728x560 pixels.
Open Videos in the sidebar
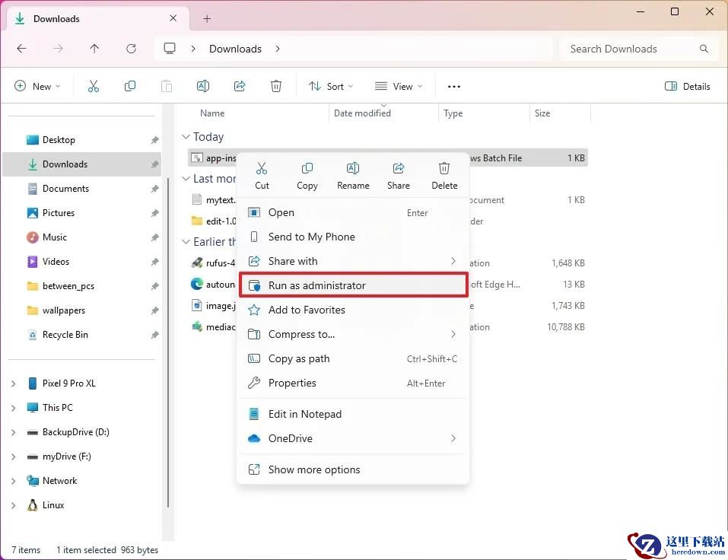[81, 262]
